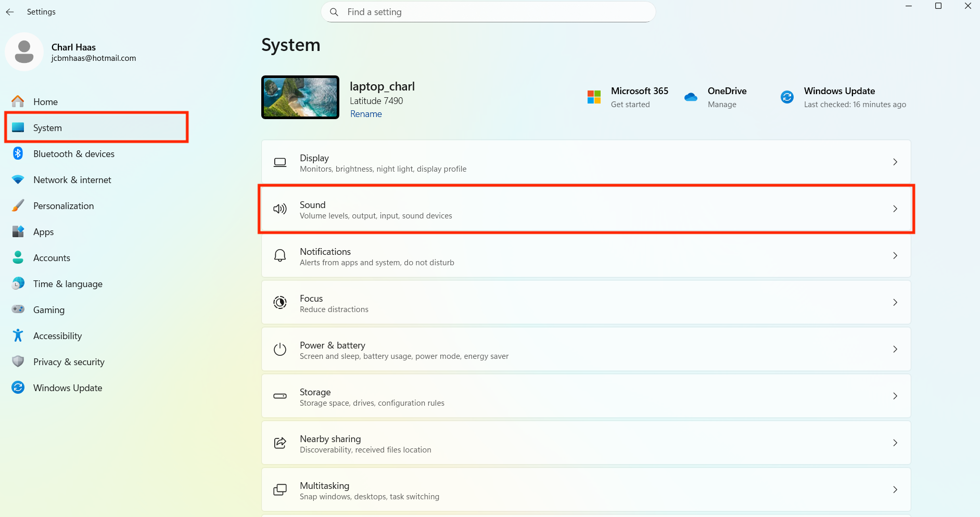Select the Network & internet icon

18,179
